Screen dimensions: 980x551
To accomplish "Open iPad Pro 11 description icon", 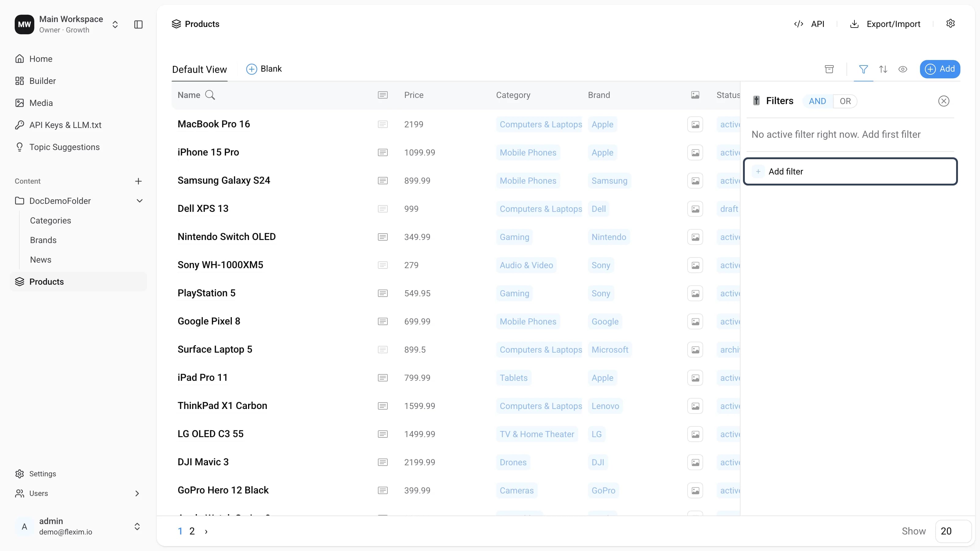I will [383, 378].
